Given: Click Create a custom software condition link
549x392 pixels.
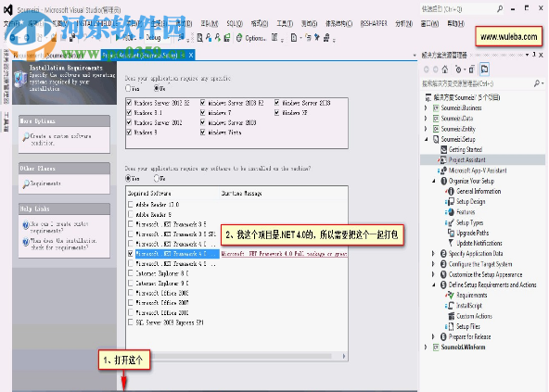Looking at the screenshot, I should 60,139.
